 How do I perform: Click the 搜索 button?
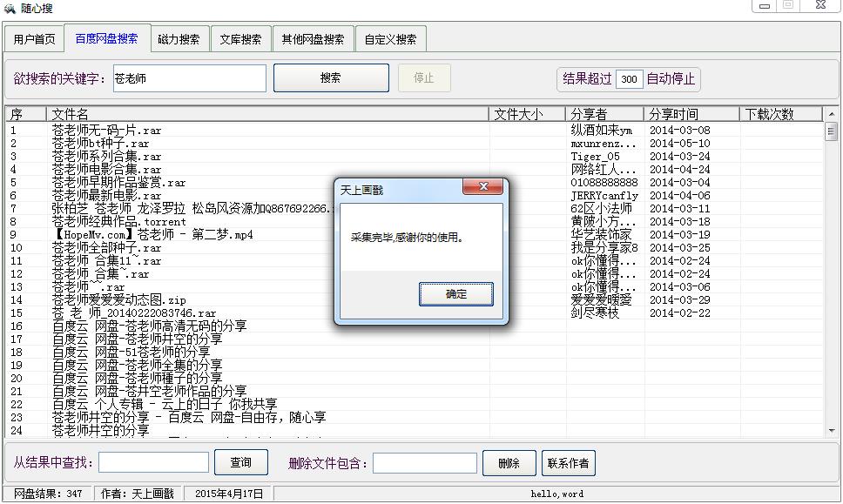330,77
